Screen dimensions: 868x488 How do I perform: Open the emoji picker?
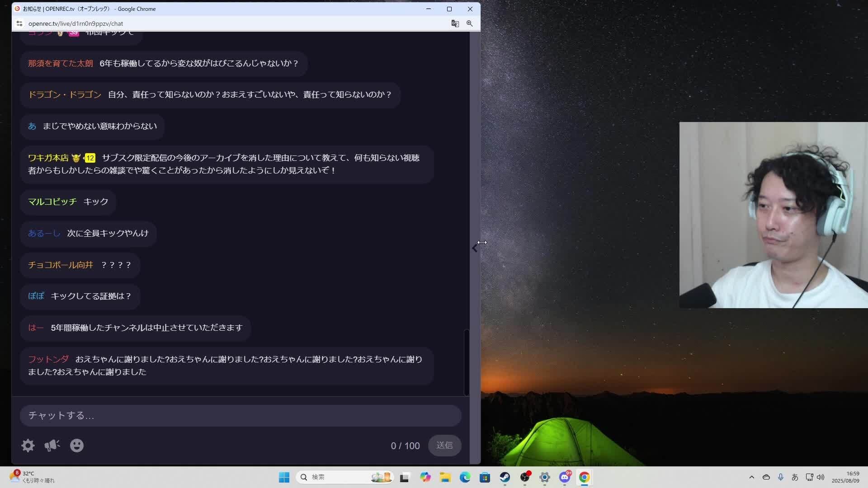click(x=76, y=446)
